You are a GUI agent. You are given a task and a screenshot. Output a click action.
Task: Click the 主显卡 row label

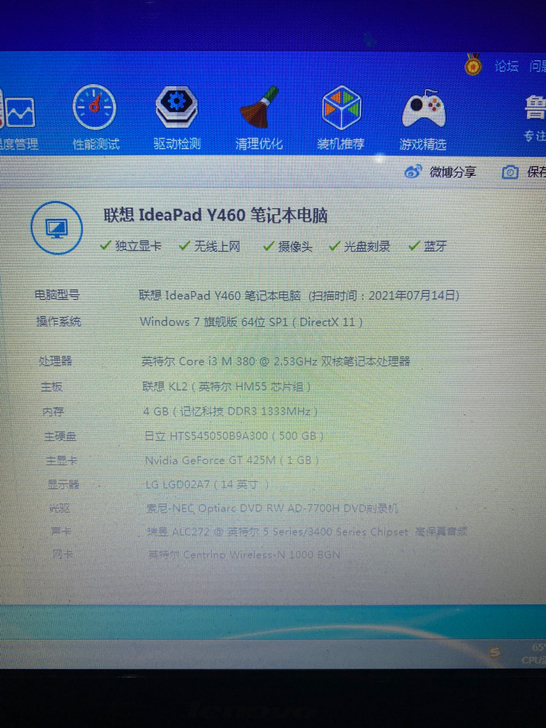[62, 460]
